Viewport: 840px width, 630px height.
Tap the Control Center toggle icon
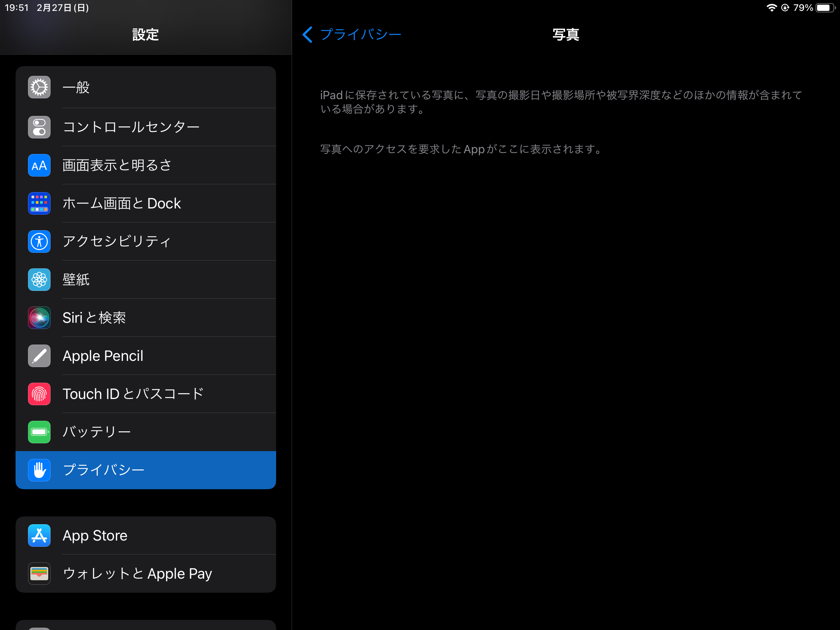pos(39,127)
